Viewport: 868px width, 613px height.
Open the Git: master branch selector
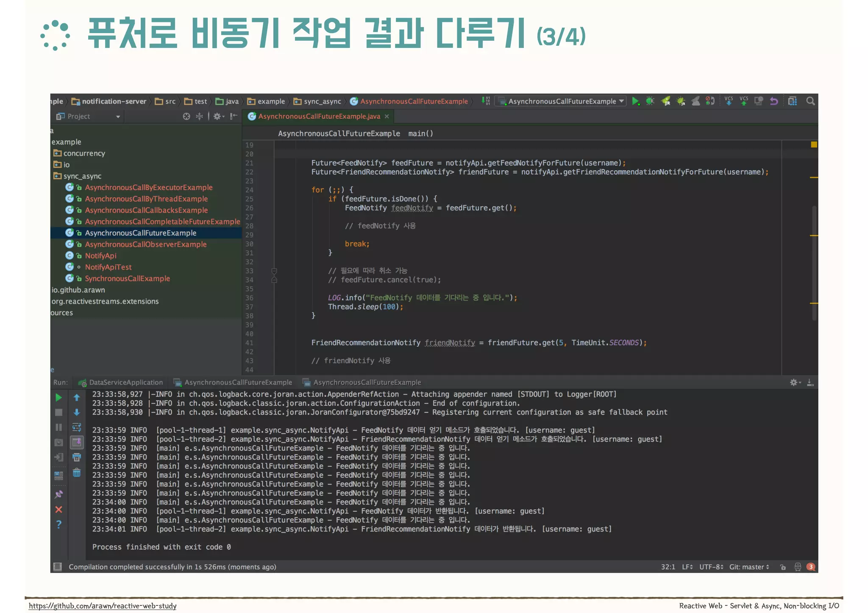click(749, 567)
